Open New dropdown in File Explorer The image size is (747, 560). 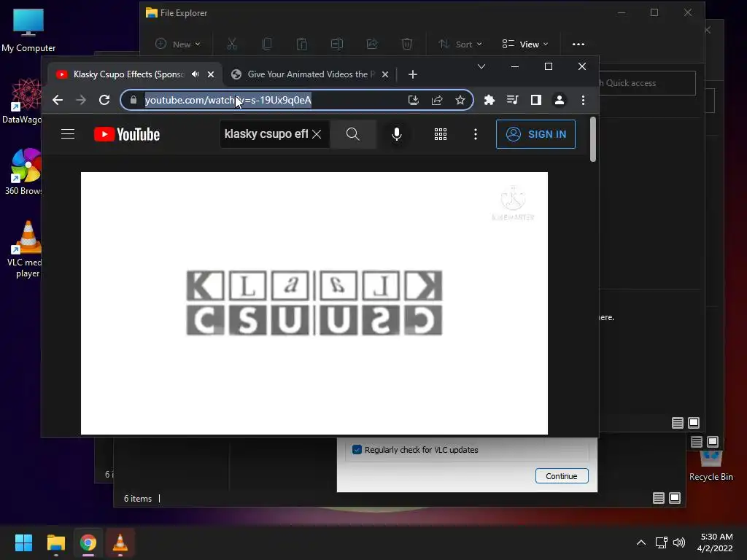pyautogui.click(x=178, y=44)
